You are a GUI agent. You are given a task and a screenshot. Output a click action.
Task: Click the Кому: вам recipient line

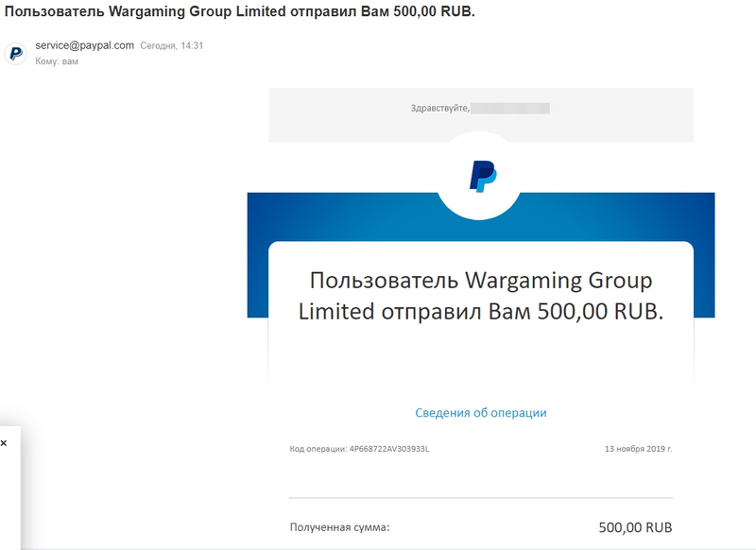57,61
